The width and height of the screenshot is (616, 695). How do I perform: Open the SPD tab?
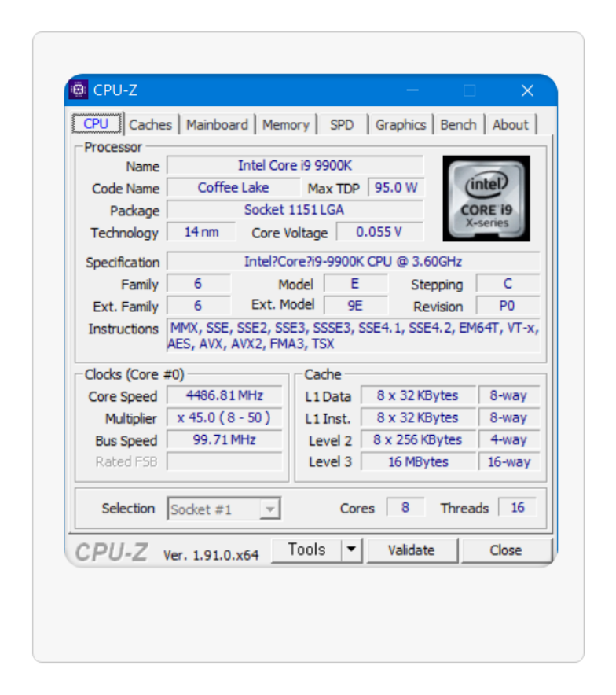342,124
